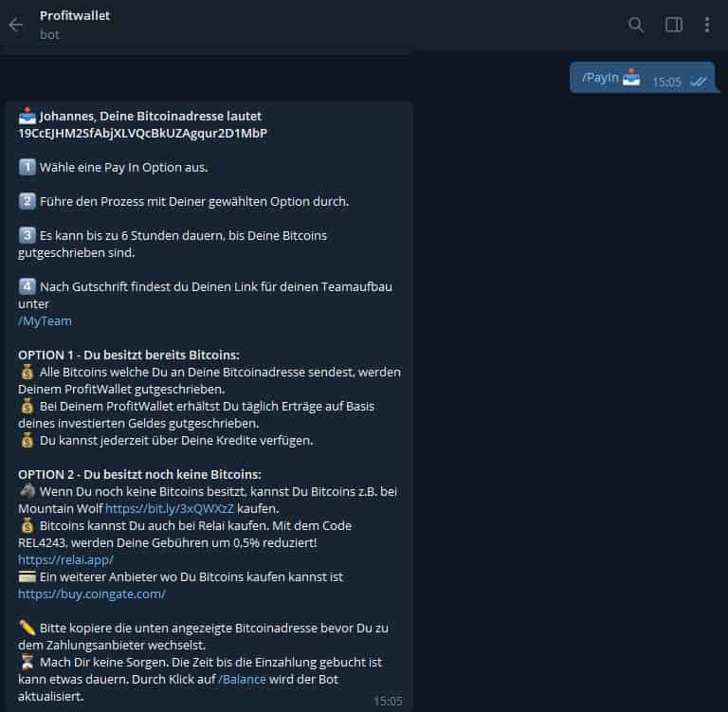Click the 'Es kann bis zu 6 Stunden dauern' text

click(133, 235)
